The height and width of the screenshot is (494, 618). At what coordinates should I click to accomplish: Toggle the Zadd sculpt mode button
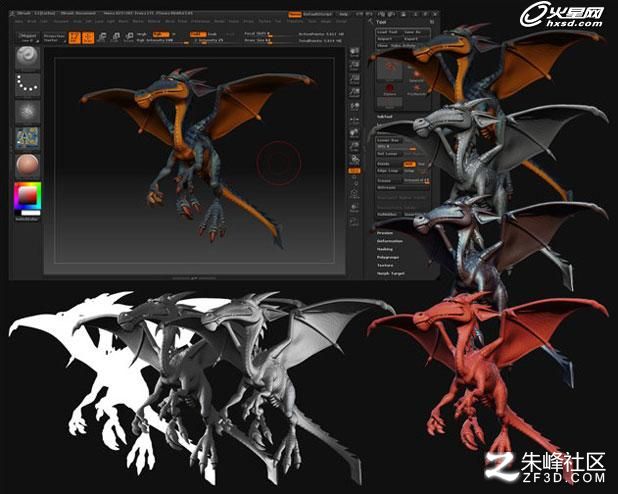(198, 34)
